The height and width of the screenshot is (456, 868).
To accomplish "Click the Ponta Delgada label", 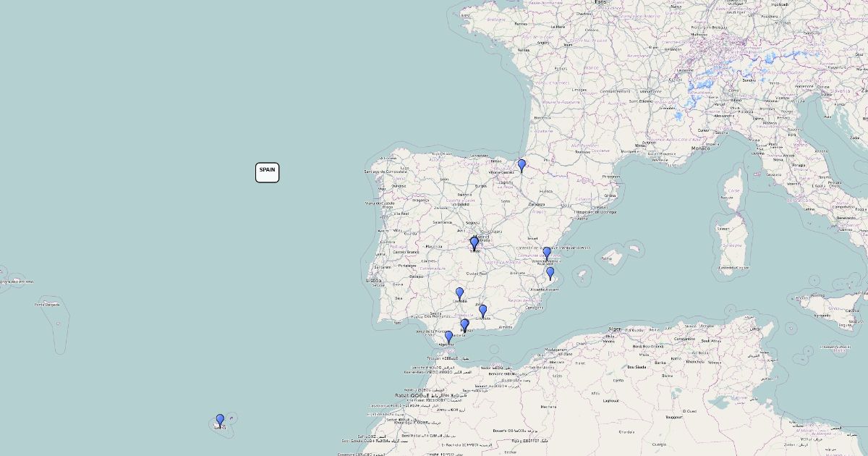I will (x=47, y=304).
